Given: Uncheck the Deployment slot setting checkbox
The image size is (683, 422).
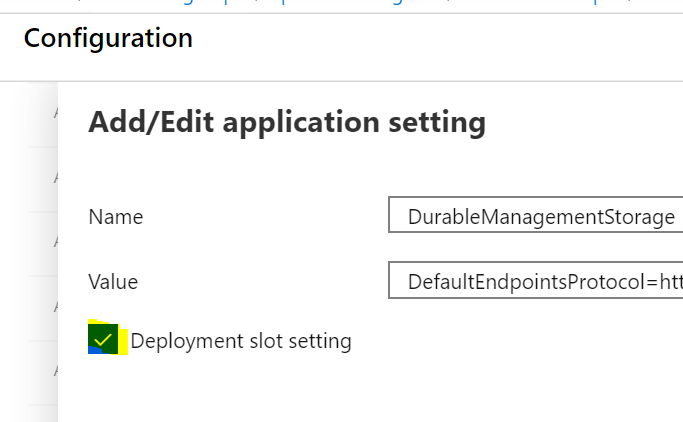Looking at the screenshot, I should (x=104, y=339).
